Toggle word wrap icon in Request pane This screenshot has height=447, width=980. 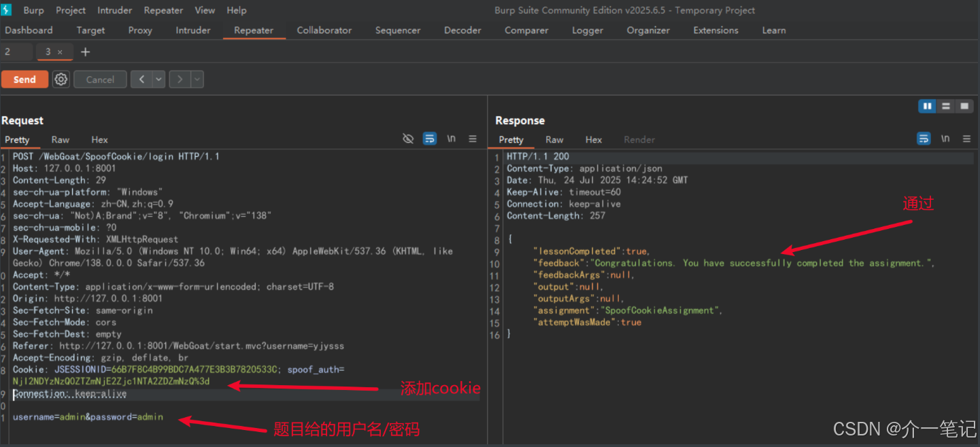point(430,139)
